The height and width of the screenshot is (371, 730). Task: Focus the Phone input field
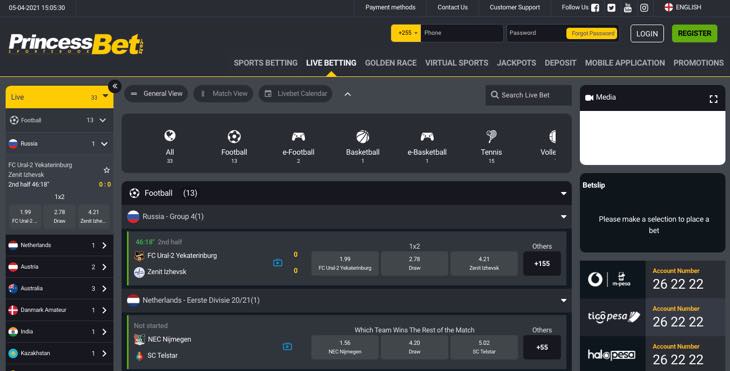point(462,33)
